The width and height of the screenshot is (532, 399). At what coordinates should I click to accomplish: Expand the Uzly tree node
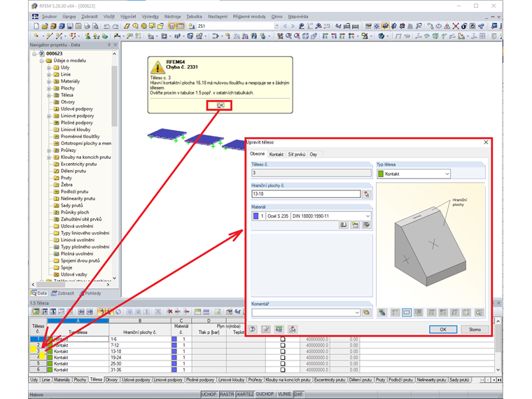[x=49, y=67]
